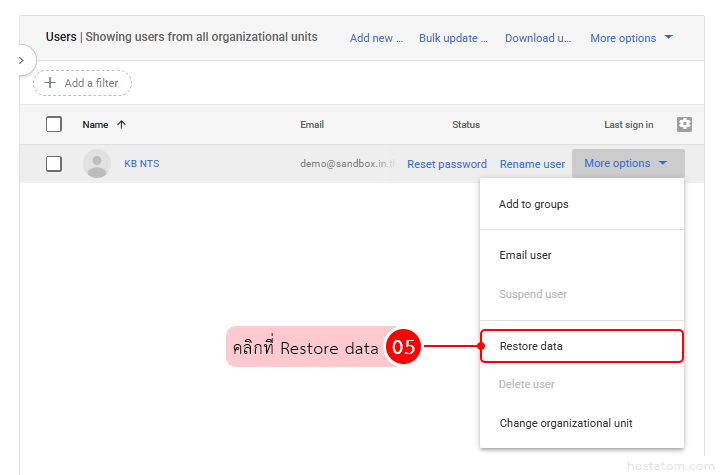This screenshot has height=475, width=720.
Task: Choose Add to groups menu entry
Action: [582, 204]
